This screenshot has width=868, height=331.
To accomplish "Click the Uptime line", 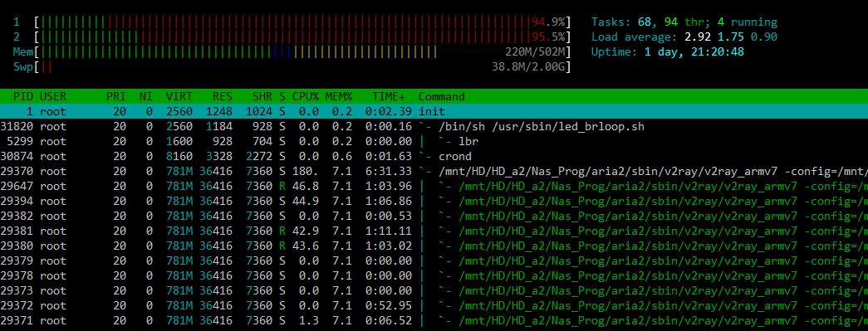I will coord(668,52).
